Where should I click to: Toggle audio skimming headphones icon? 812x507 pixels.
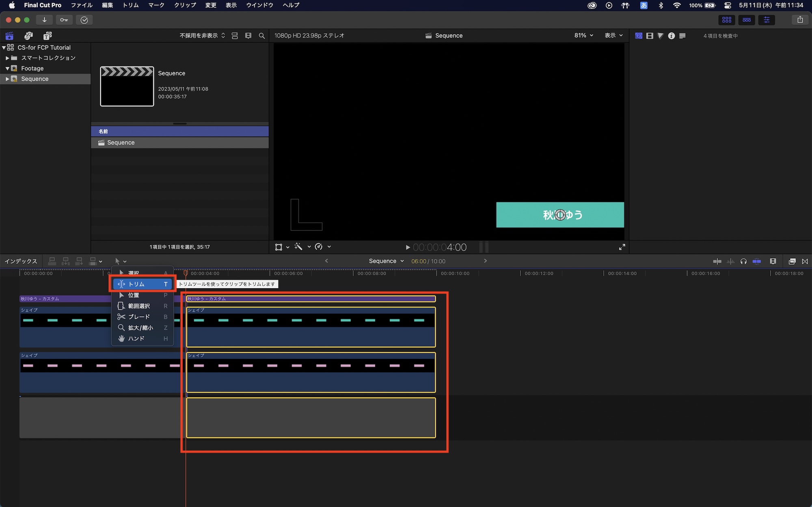[x=743, y=261]
